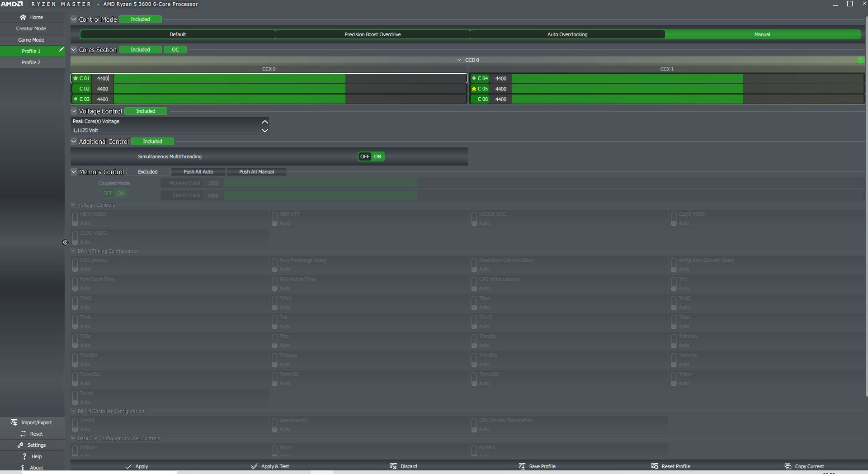
Task: Click the Save Profile button label
Action: 542,466
